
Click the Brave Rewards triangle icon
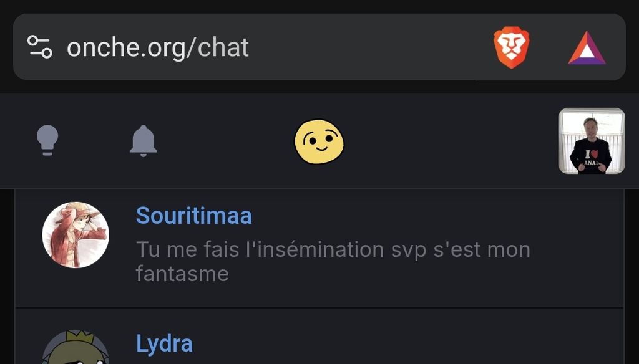click(587, 48)
